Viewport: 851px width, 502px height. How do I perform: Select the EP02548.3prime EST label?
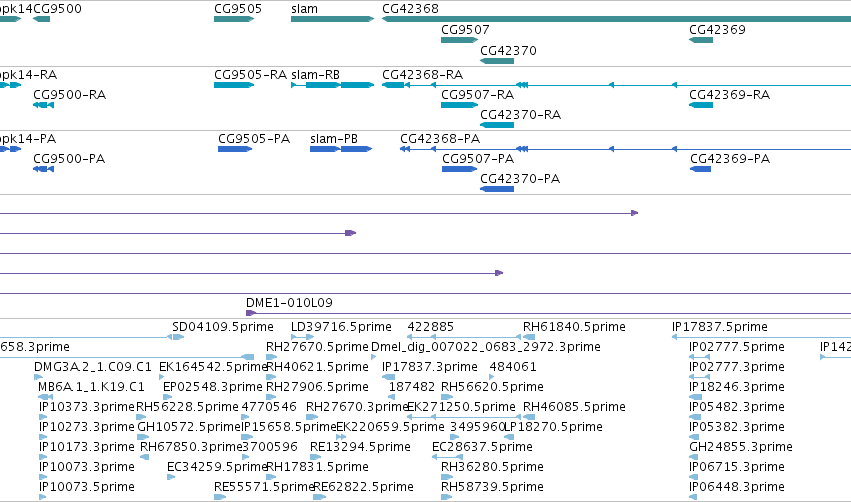(x=213, y=386)
